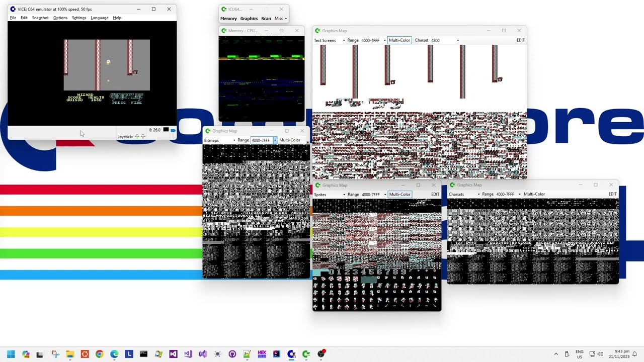Image resolution: width=644 pixels, height=362 pixels.
Task: Open the terminal icon in the taskbar
Action: point(144,354)
